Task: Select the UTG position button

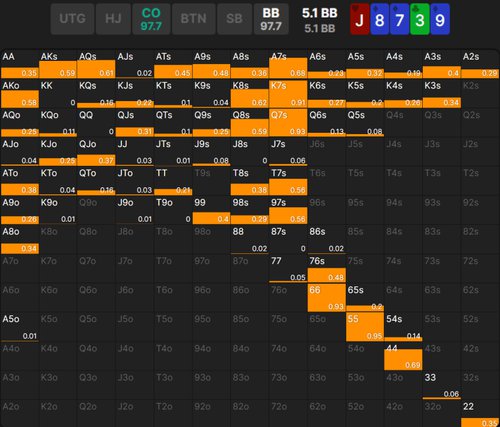Action: [x=72, y=19]
